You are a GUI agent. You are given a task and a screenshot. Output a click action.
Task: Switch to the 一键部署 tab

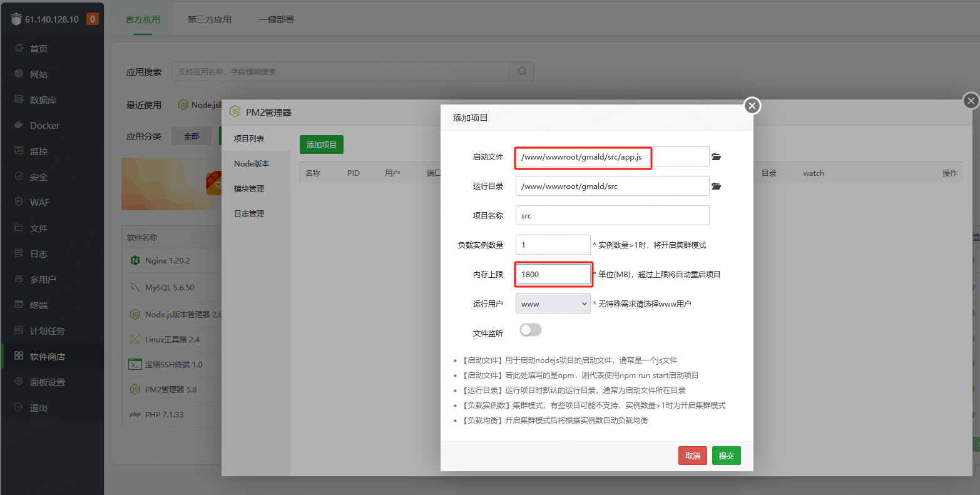point(276,19)
